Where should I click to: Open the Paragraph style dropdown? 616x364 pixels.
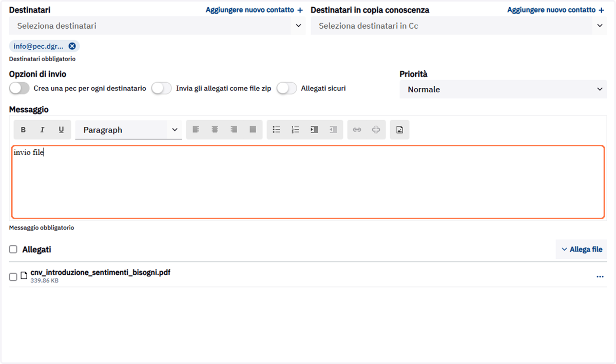pos(128,130)
